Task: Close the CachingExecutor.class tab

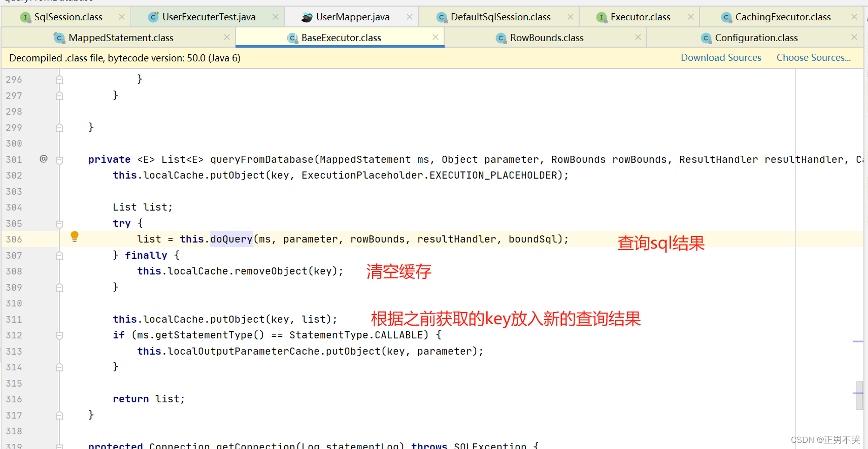Action: [x=854, y=17]
